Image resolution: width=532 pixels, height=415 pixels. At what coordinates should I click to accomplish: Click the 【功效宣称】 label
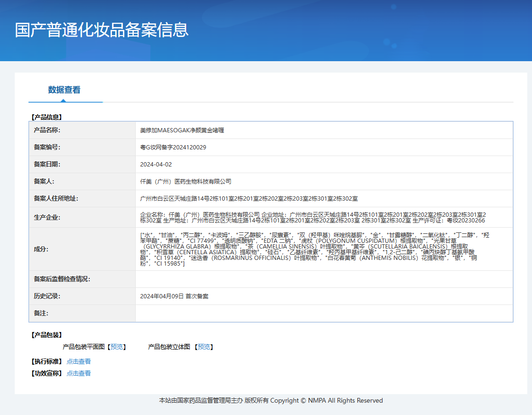coord(47,373)
